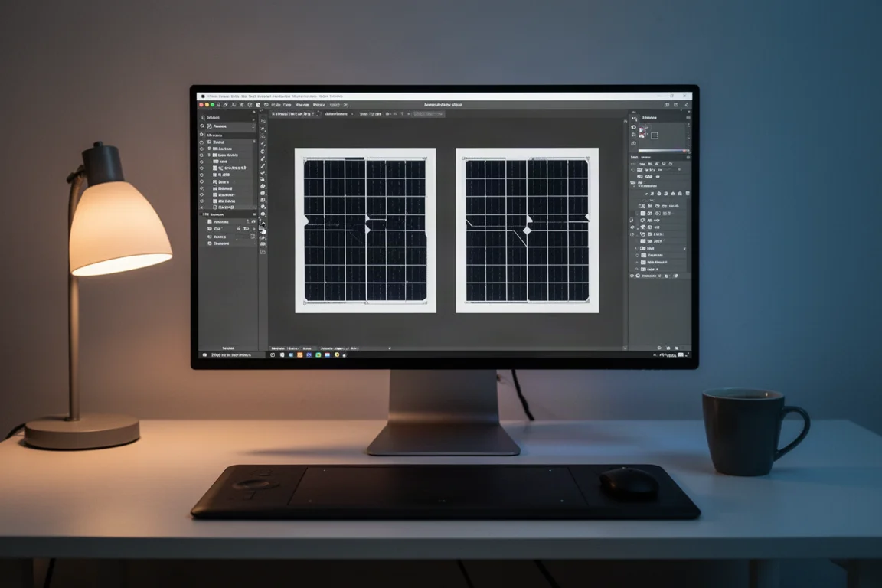Expand the system tray chevron on the taskbar

(x=654, y=355)
